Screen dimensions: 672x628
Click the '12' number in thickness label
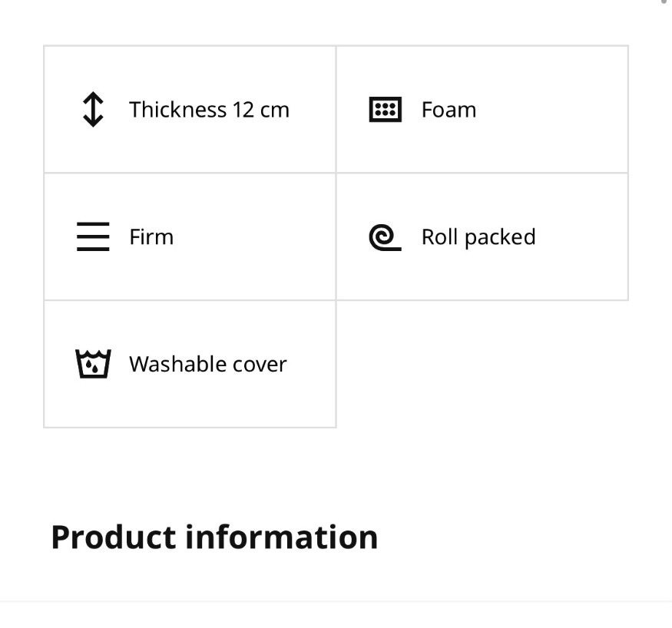point(243,110)
